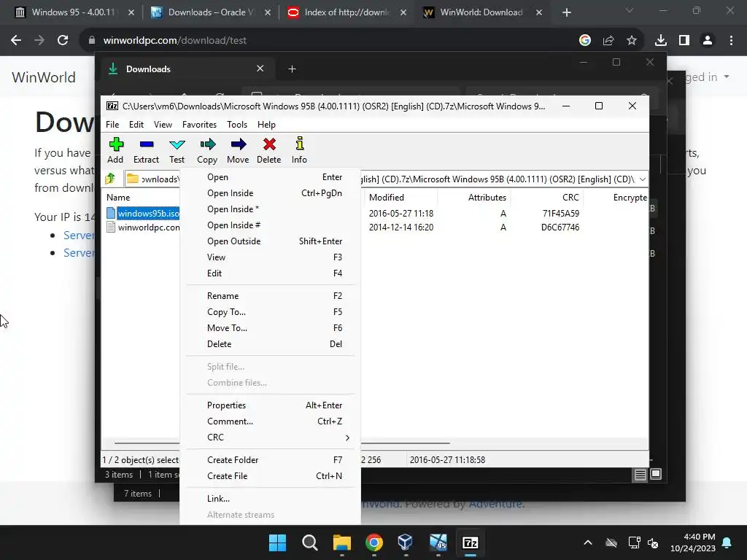Show hidden system tray icons
This screenshot has height=560, width=747.
[x=588, y=542]
